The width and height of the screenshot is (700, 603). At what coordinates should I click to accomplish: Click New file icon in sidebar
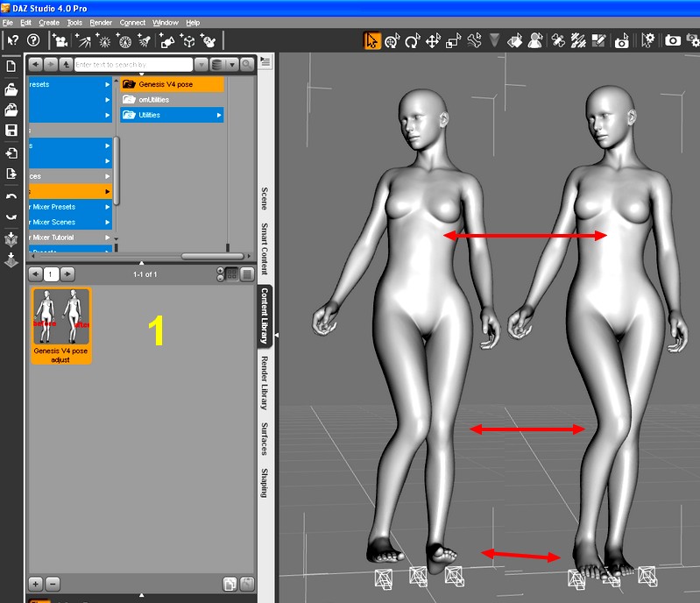pos(11,66)
